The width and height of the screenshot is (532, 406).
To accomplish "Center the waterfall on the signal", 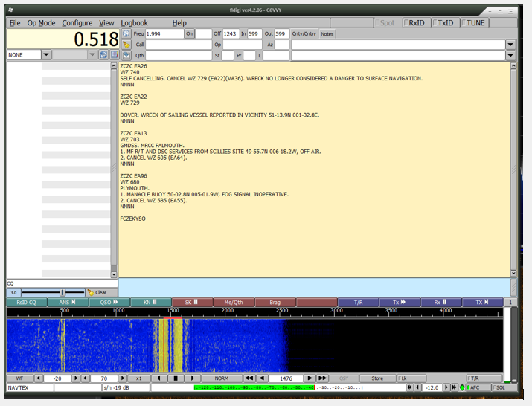I will pyautogui.click(x=176, y=378).
